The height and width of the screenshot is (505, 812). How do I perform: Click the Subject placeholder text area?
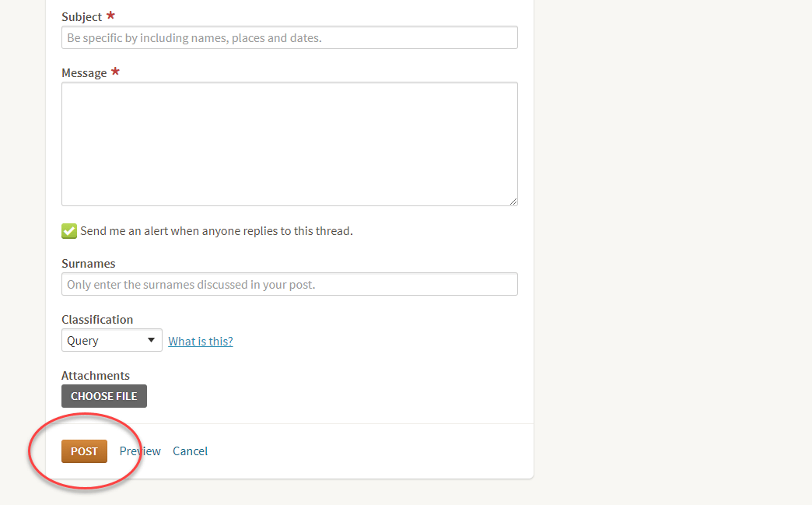point(289,37)
